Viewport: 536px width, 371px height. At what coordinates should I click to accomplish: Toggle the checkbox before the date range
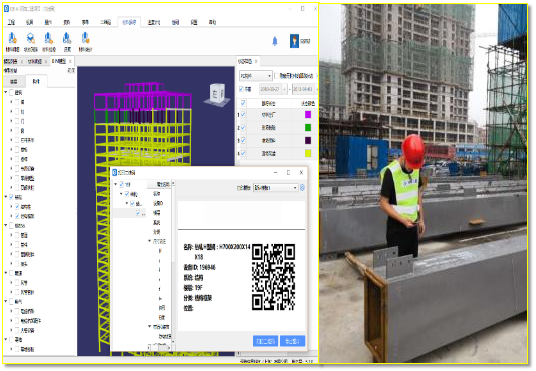click(241, 89)
